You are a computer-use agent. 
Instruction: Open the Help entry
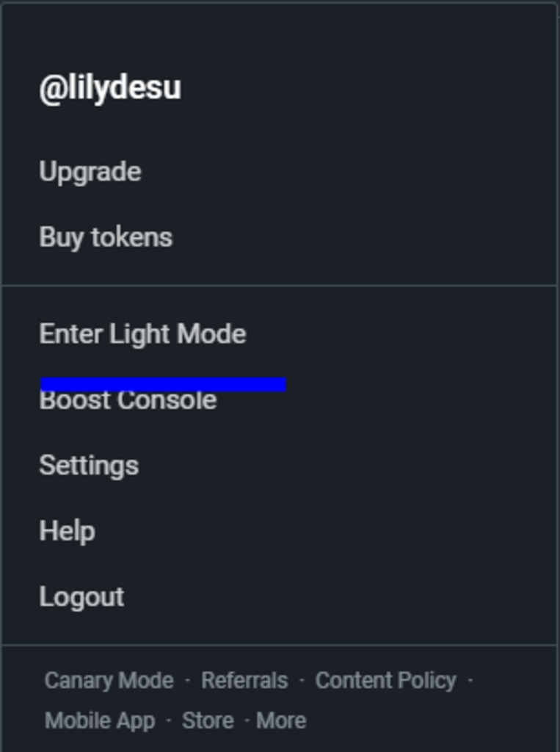tap(67, 531)
